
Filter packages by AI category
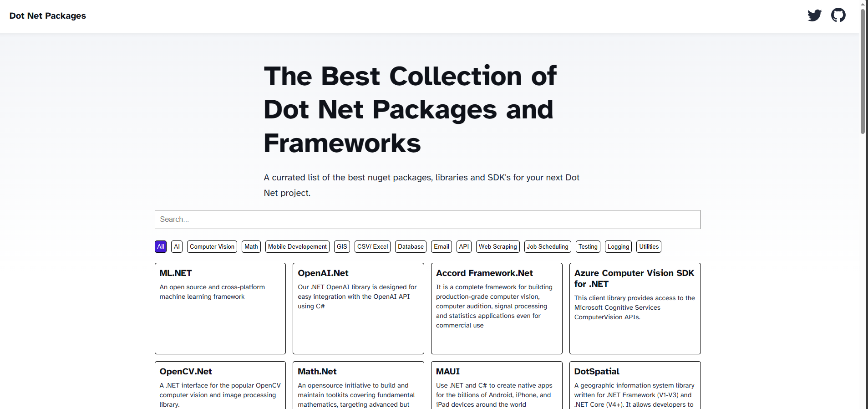click(x=177, y=246)
